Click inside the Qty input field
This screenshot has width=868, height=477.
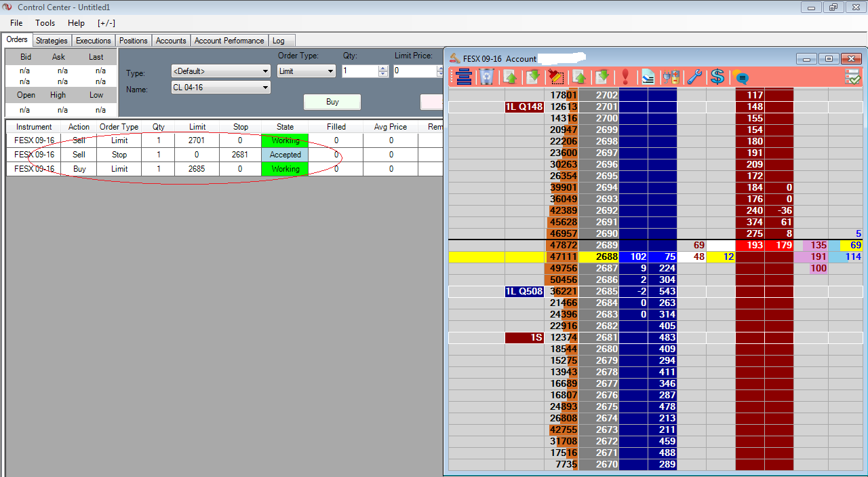(360, 71)
